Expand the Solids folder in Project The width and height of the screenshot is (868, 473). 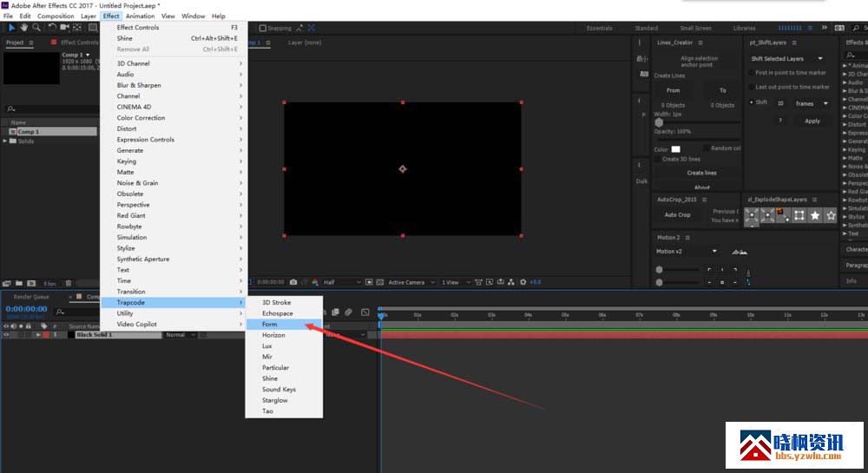(x=5, y=141)
